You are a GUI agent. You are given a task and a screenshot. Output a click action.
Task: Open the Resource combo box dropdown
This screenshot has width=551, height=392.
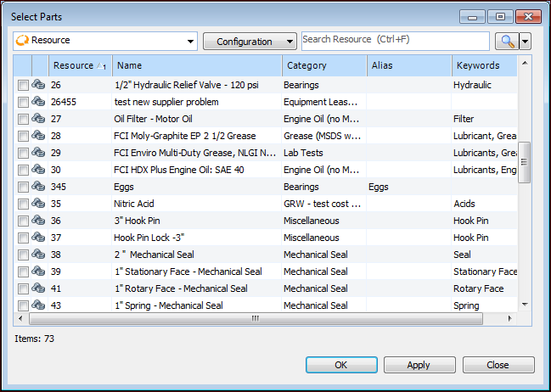[190, 41]
